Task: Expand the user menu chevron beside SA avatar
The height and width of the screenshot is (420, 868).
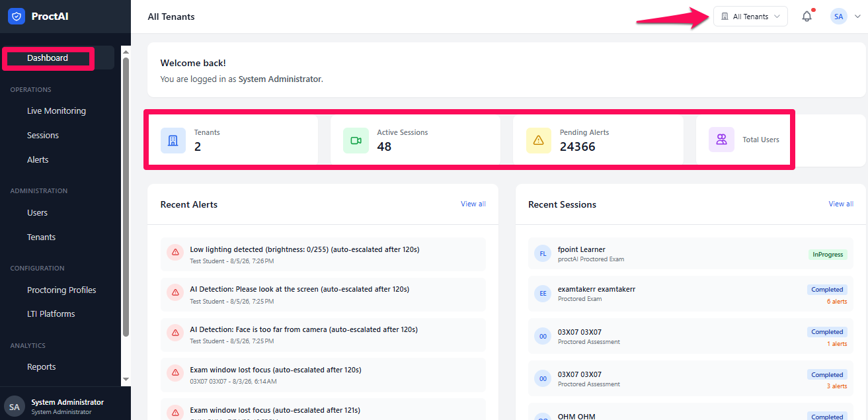Action: (x=857, y=17)
